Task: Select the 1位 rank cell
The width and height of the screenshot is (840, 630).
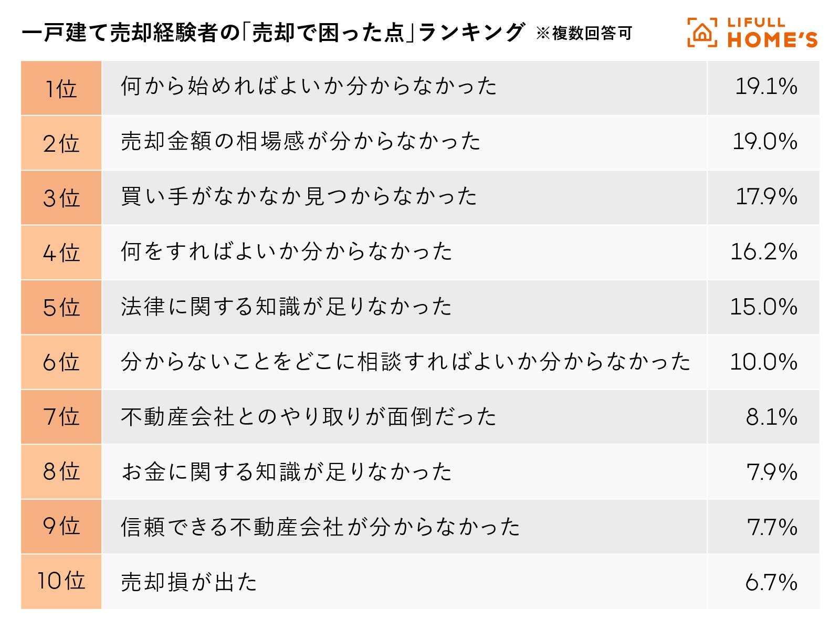Action: (x=61, y=88)
